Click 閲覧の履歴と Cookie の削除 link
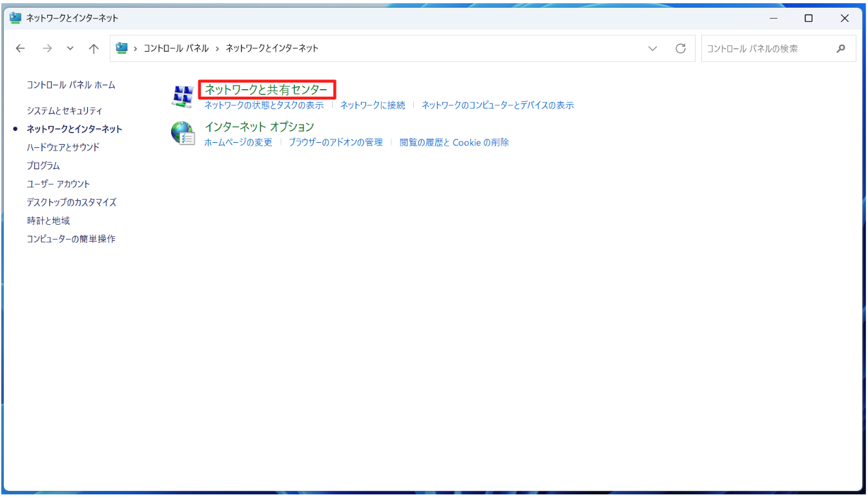Image resolution: width=868 pixels, height=498 pixels. pyautogui.click(x=454, y=143)
